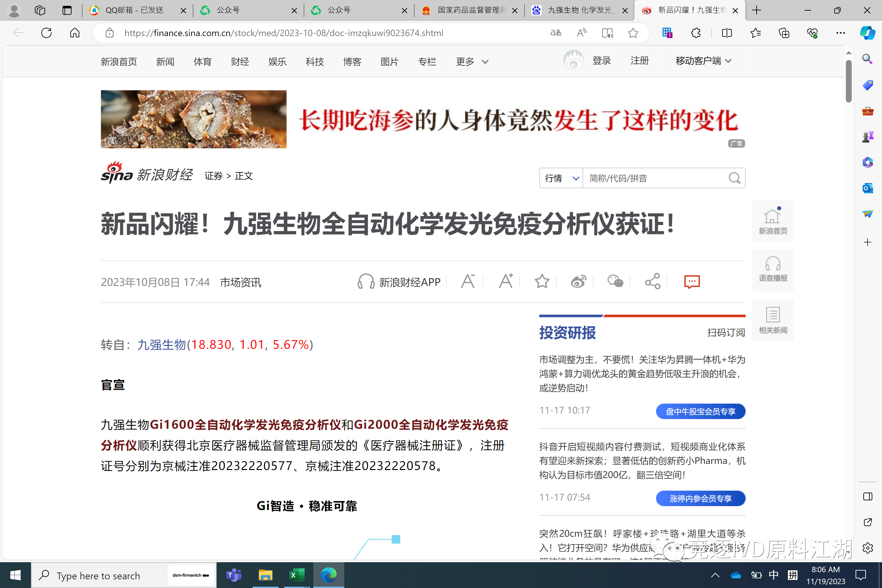The height and width of the screenshot is (588, 882).
Task: Click the 九强生物 stock link
Action: click(x=162, y=345)
